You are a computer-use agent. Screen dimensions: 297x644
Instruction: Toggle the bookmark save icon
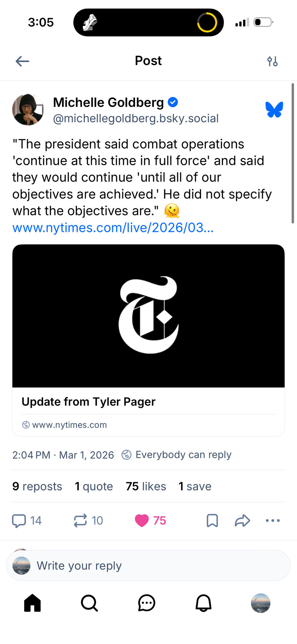click(x=212, y=521)
